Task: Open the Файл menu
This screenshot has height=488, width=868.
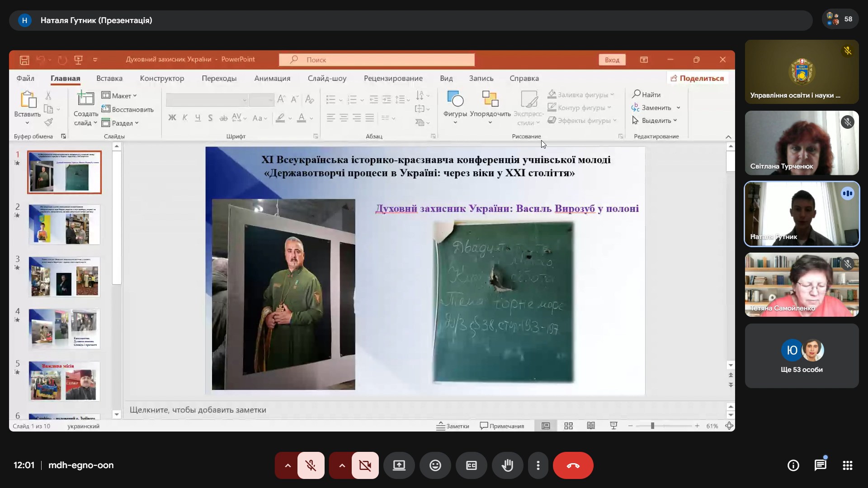Action: [25, 78]
